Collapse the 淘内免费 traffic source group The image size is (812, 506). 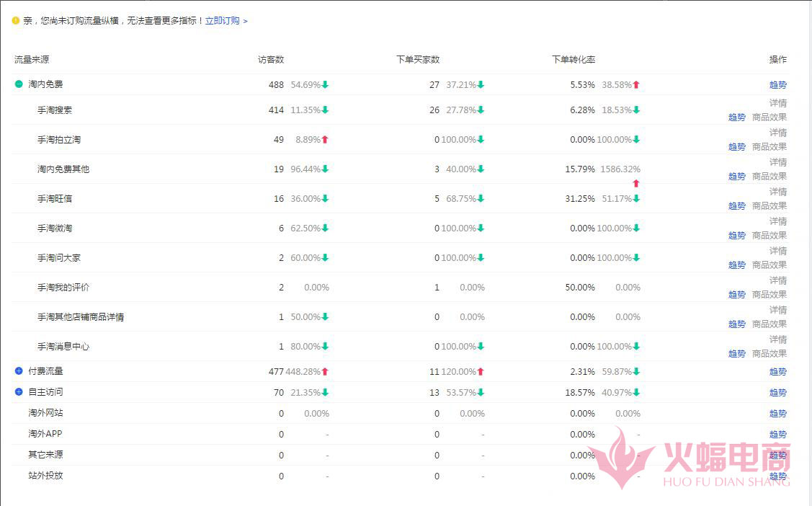(19, 84)
